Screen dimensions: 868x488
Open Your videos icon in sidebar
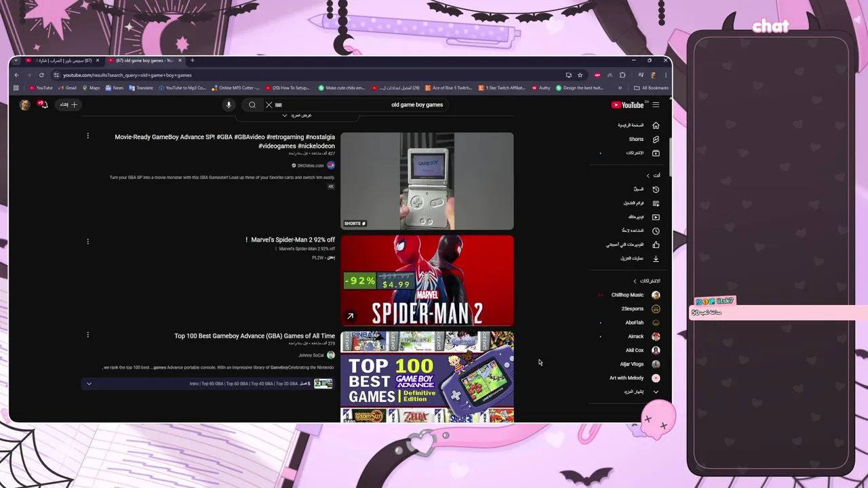point(656,217)
